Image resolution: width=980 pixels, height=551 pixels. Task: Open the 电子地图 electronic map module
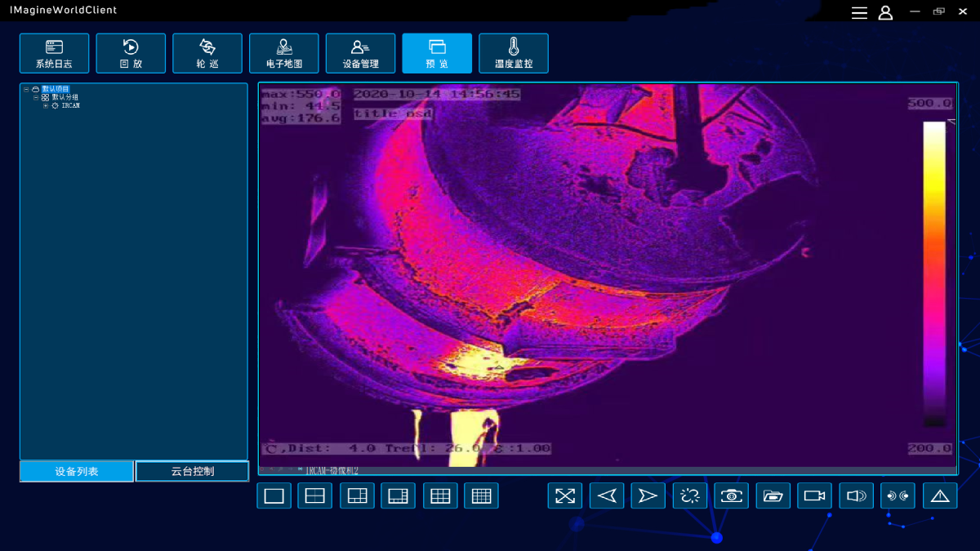point(284,54)
